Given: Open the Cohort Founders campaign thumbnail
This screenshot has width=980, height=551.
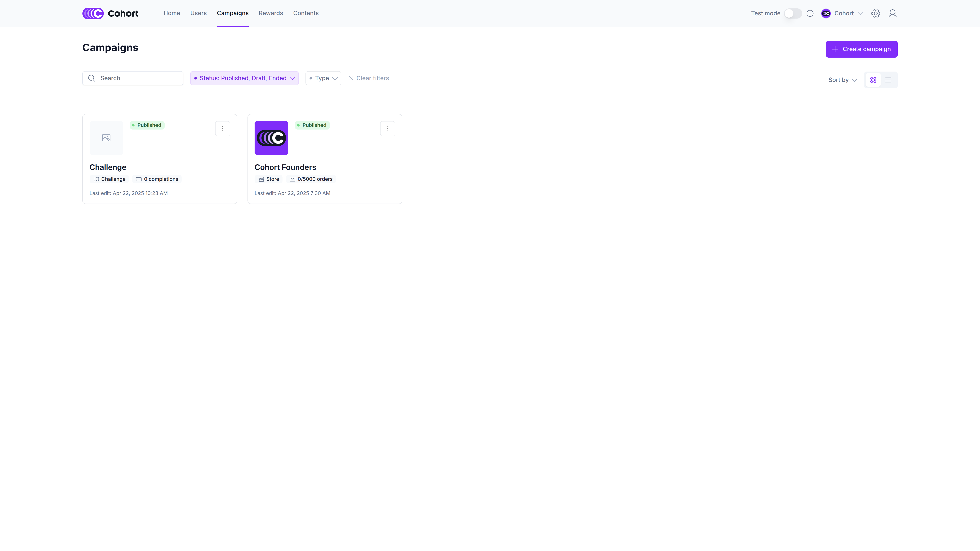Looking at the screenshot, I should click(271, 138).
